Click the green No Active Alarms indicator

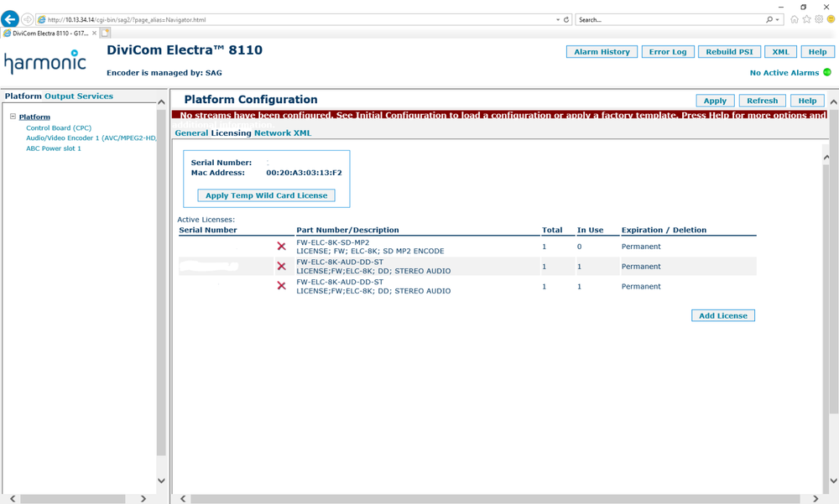pyautogui.click(x=826, y=73)
